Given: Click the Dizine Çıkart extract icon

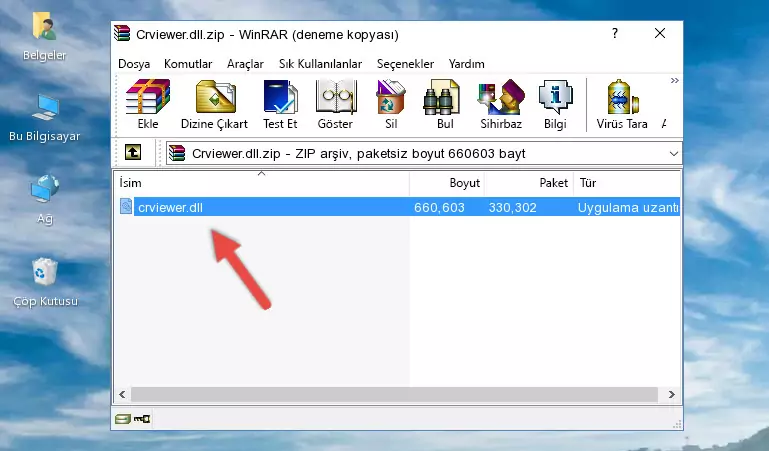Looking at the screenshot, I should pos(215,97).
